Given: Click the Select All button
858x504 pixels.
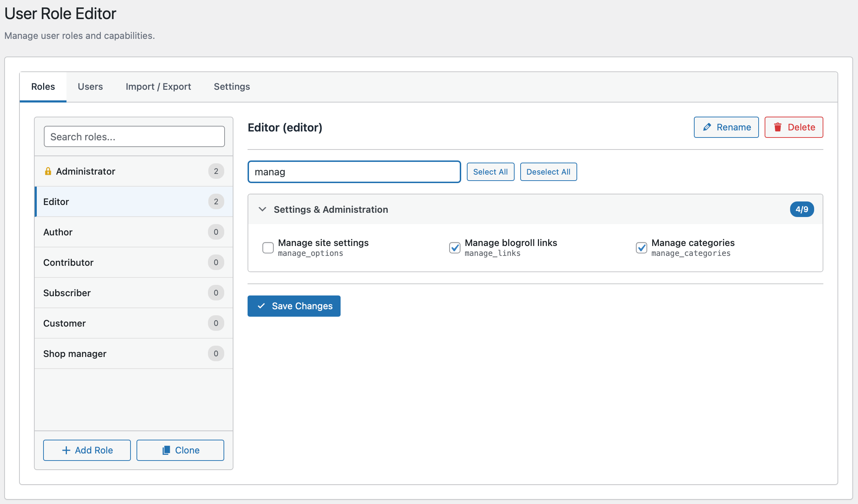Looking at the screenshot, I should [490, 172].
